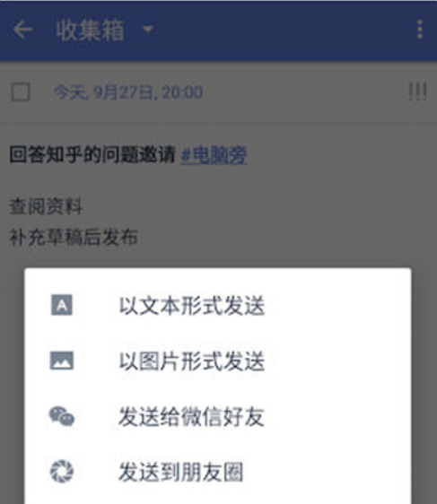The image size is (437, 504).
Task: Choose 发送到朋友圈
Action: [218, 472]
